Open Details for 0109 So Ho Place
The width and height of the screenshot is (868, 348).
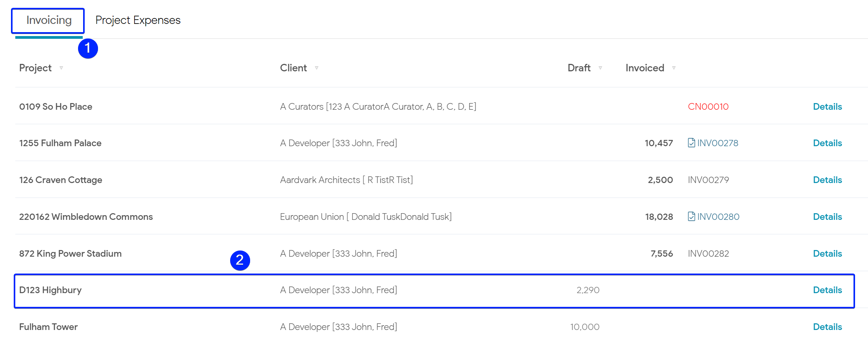827,107
